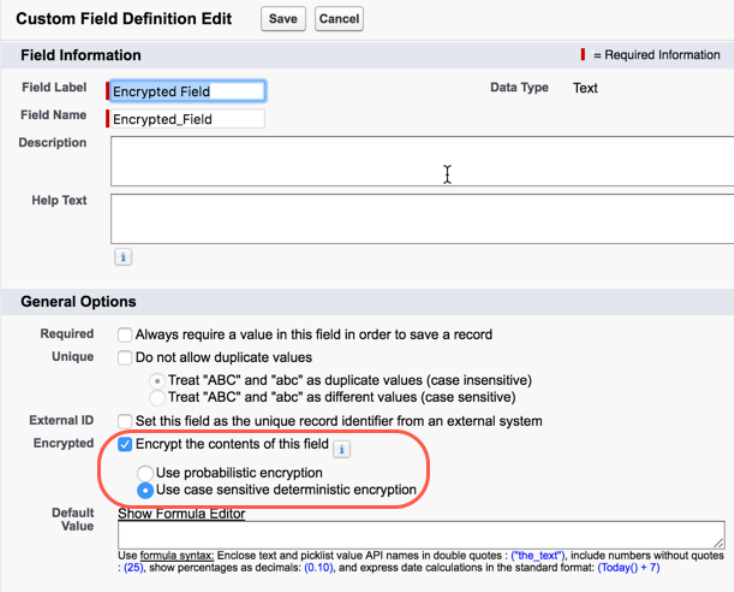
Task: Choose case insensitive duplicate values option
Action: (156, 380)
